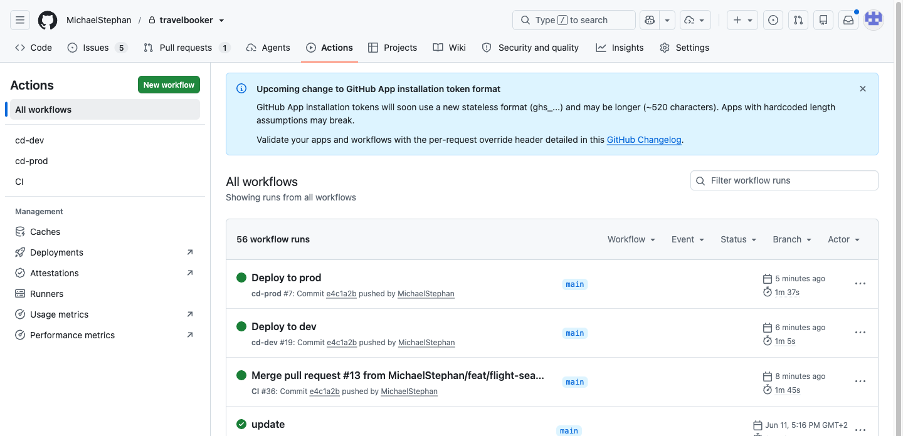
Task: Switch to the Code tab
Action: (33, 48)
